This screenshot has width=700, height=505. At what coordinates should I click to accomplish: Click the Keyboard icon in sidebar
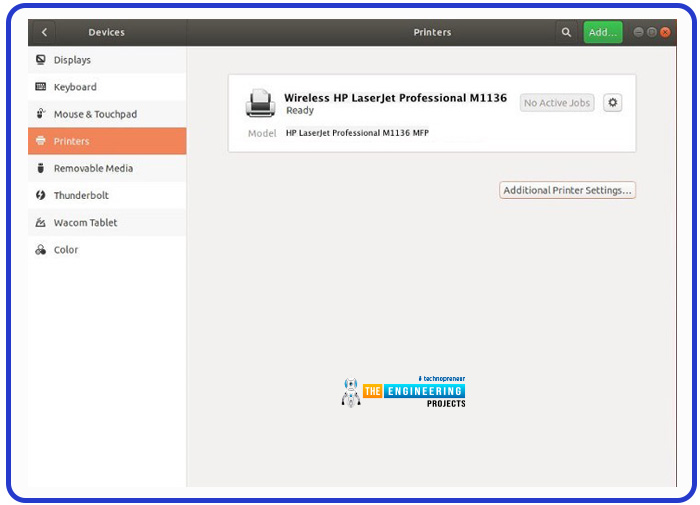(41, 87)
